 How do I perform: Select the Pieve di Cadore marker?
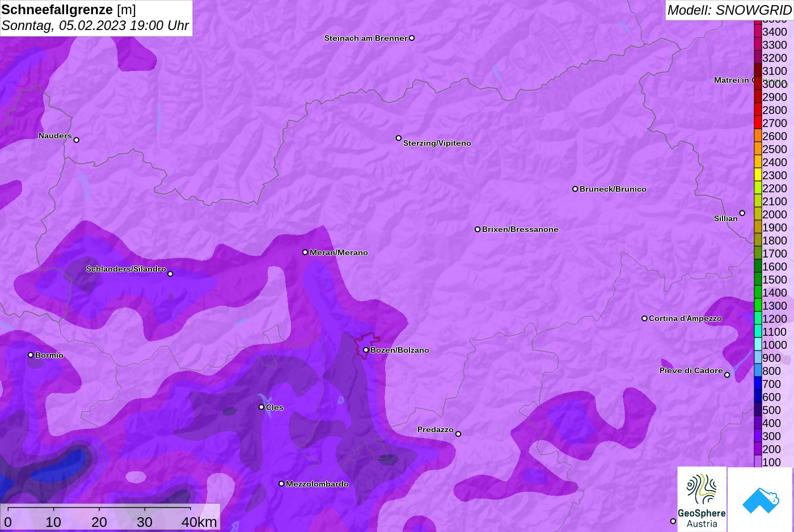727,375
